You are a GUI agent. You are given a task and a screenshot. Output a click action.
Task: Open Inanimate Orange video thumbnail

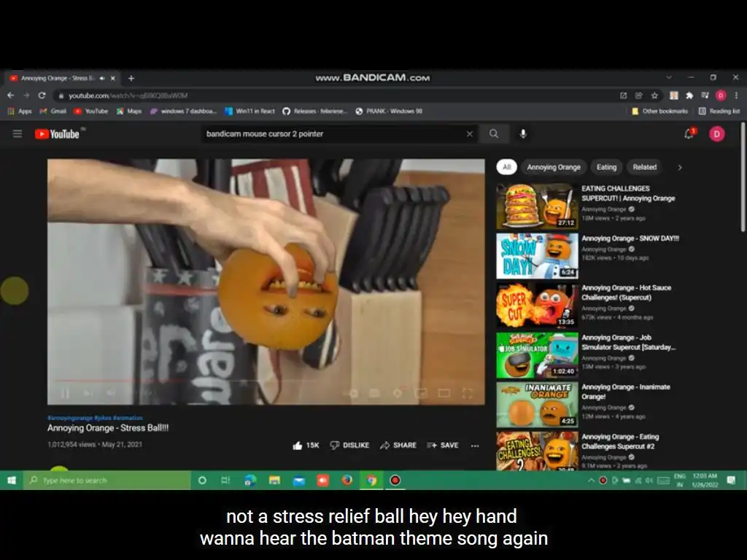tap(537, 404)
